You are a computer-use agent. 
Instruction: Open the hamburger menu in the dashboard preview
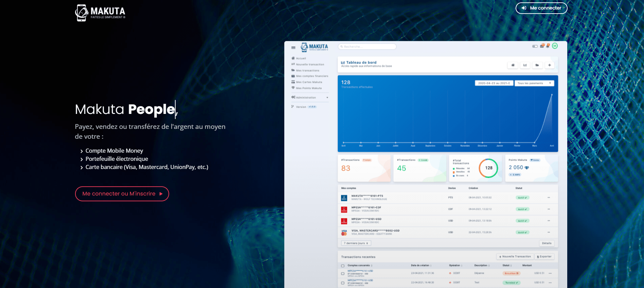click(x=293, y=48)
